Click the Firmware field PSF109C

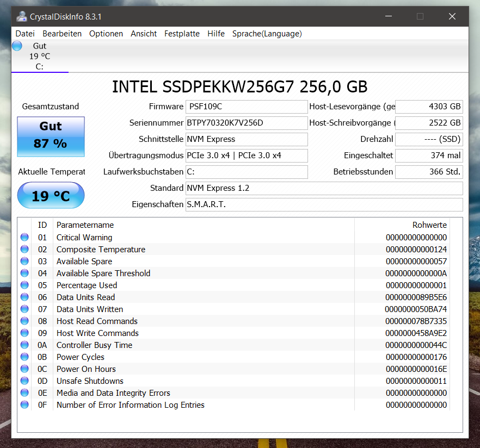[247, 107]
